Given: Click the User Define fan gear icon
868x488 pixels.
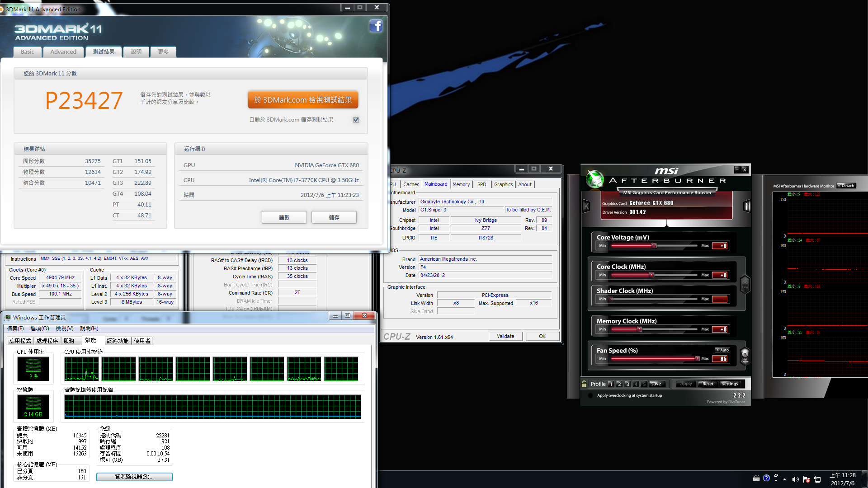Looking at the screenshot, I should point(745,356).
